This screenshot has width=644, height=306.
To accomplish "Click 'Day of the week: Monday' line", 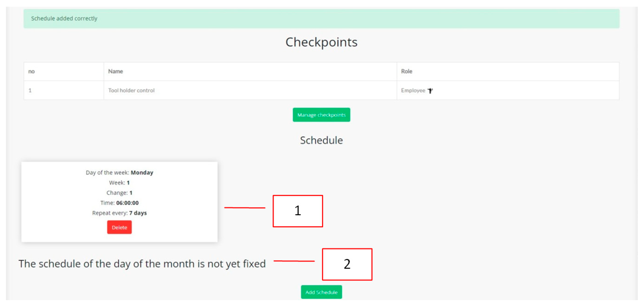I will [x=119, y=173].
